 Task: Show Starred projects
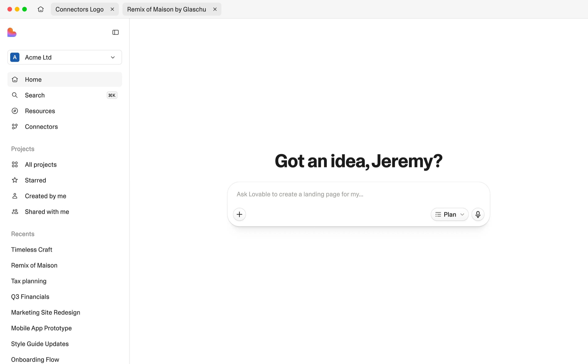pyautogui.click(x=65, y=180)
